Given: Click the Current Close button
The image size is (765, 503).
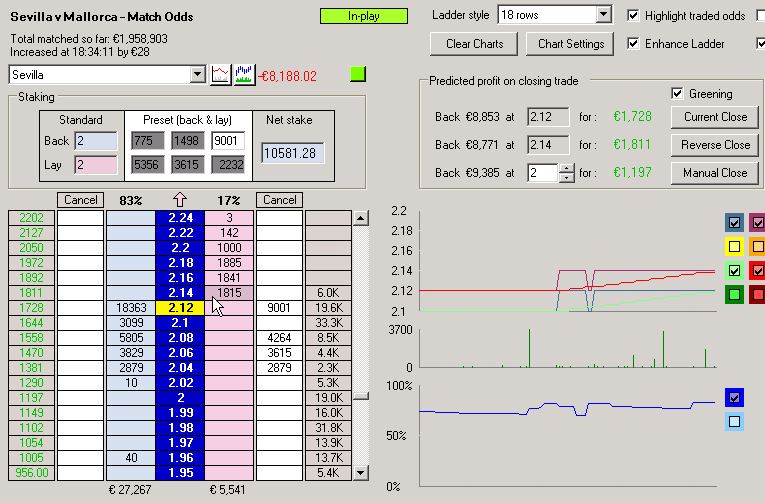Looking at the screenshot, I should [x=715, y=117].
